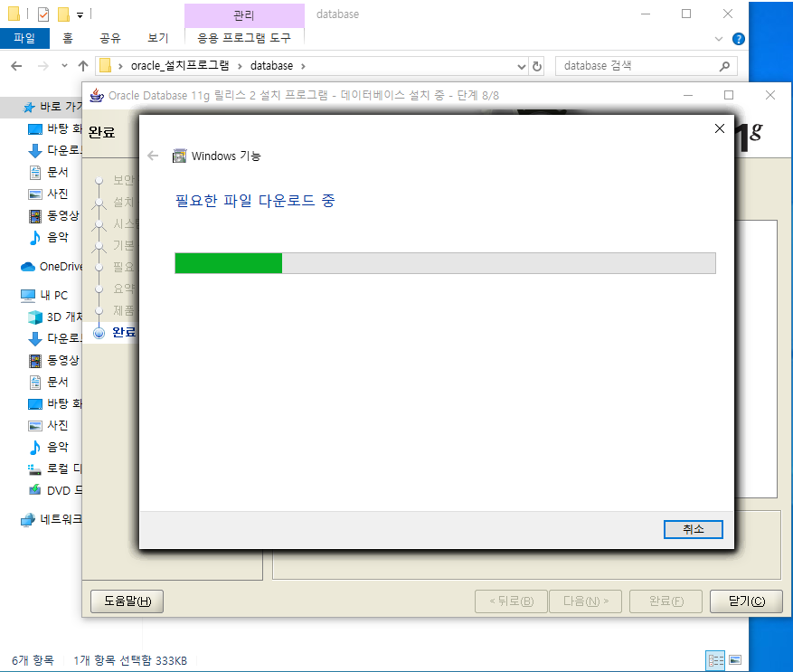
Task: Click search magnifier icon in Explorer
Action: click(x=724, y=66)
